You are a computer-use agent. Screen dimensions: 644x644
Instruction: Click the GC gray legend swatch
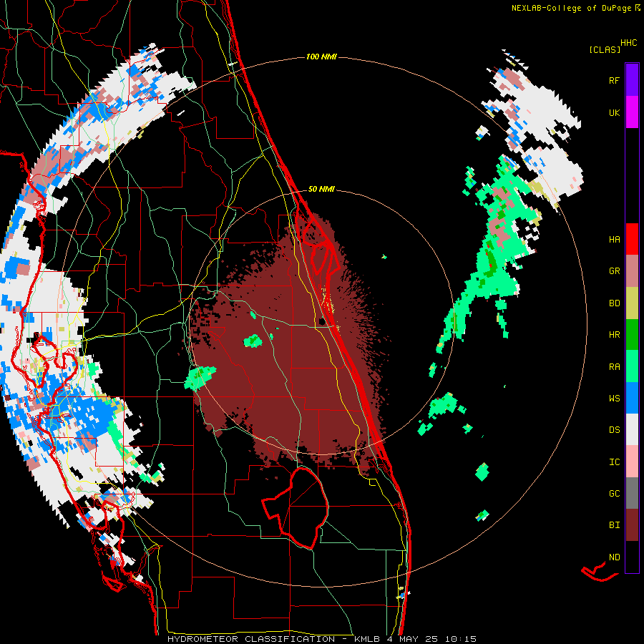632,493
